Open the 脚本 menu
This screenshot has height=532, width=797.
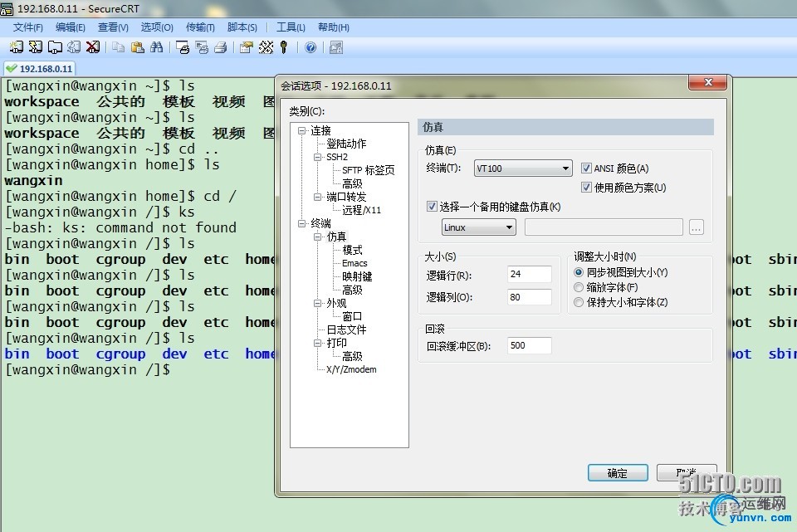(x=242, y=27)
